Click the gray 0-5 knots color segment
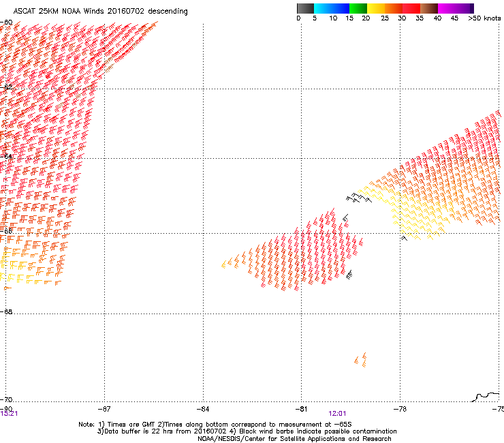This screenshot has width=504, height=443. (x=305, y=8)
